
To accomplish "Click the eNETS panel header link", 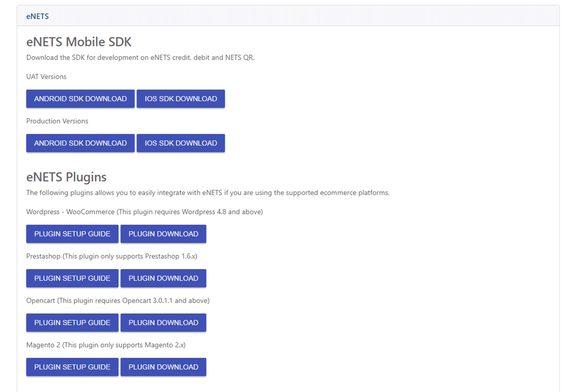I will 37,16.
